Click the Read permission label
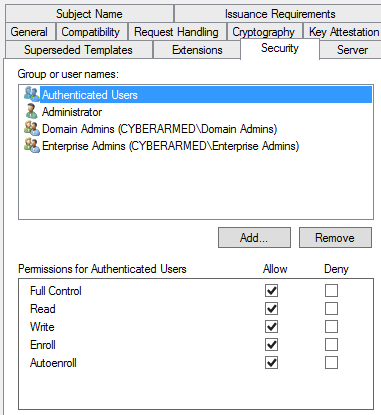The image size is (381, 415). click(43, 309)
